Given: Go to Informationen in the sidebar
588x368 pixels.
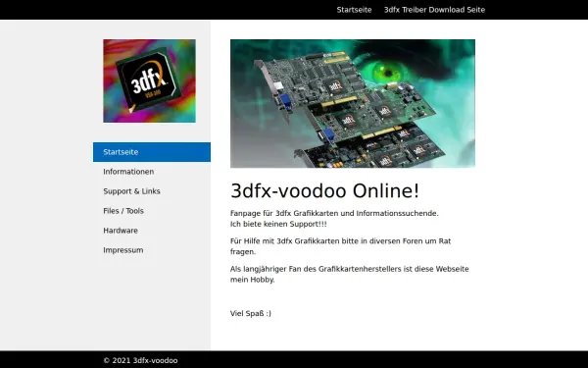Looking at the screenshot, I should tap(128, 172).
